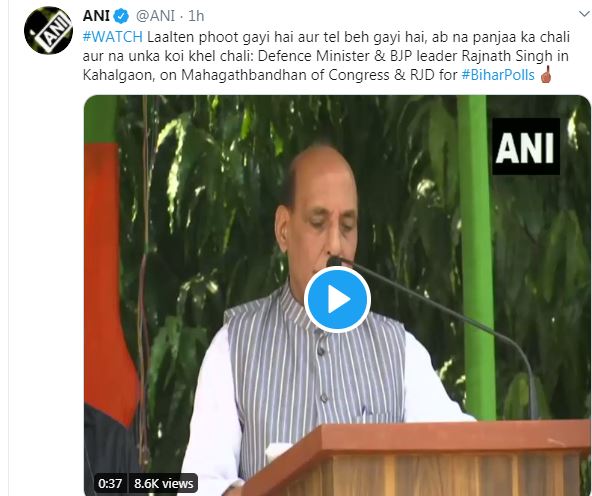Click the microphone tip in the video

point(336,262)
